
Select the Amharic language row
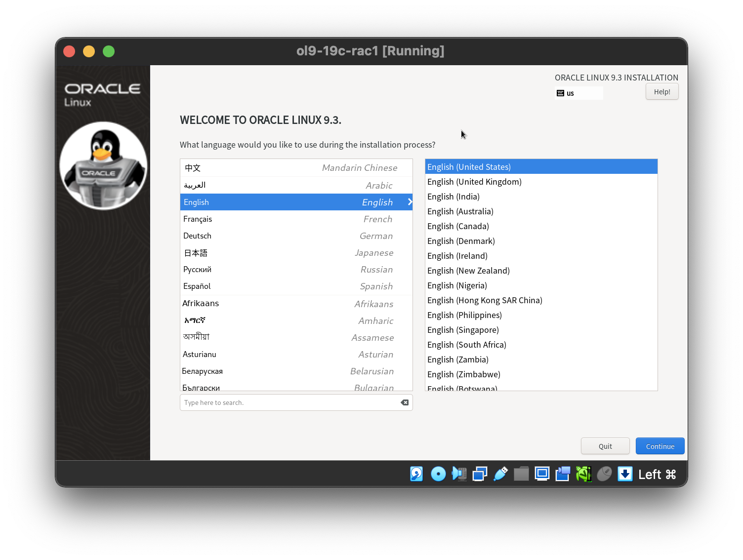[x=296, y=320]
